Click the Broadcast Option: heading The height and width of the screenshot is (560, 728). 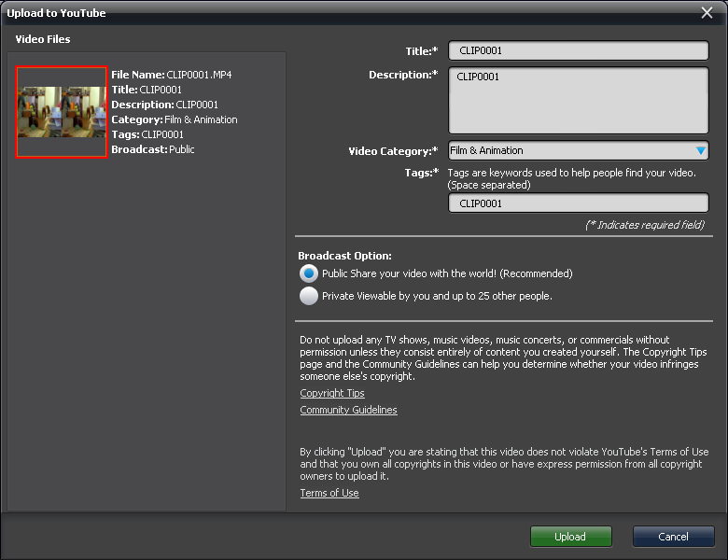pos(344,256)
